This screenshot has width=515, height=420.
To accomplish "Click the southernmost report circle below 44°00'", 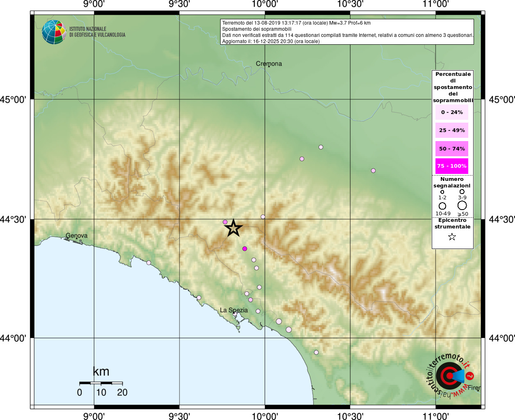I will (316, 352).
